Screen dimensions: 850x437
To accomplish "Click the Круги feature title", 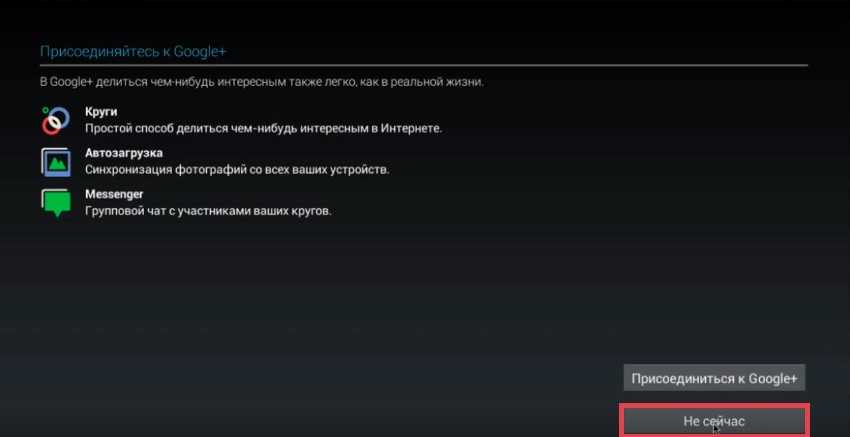I will [x=101, y=112].
